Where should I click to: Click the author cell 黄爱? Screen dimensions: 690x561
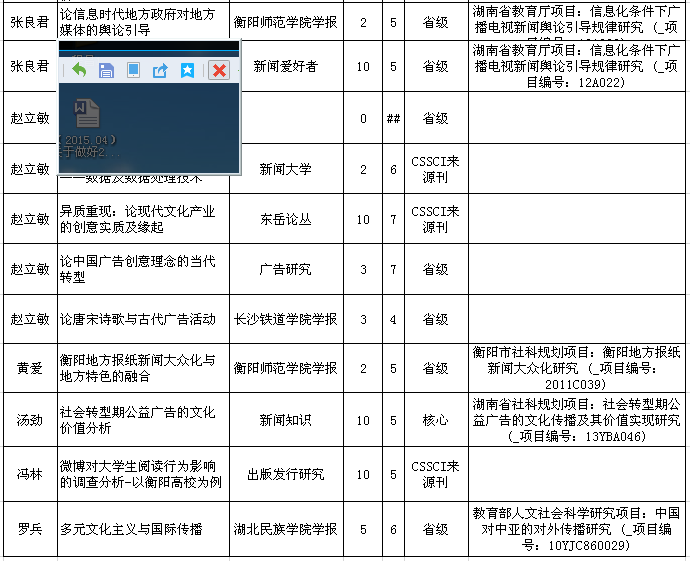pyautogui.click(x=29, y=369)
